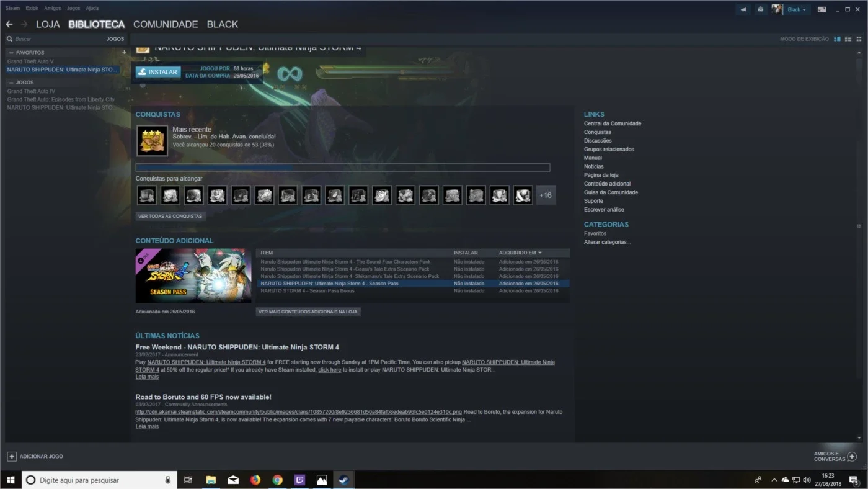Select Grand Theft Auto V in Favoritos
The image size is (868, 489).
30,61
